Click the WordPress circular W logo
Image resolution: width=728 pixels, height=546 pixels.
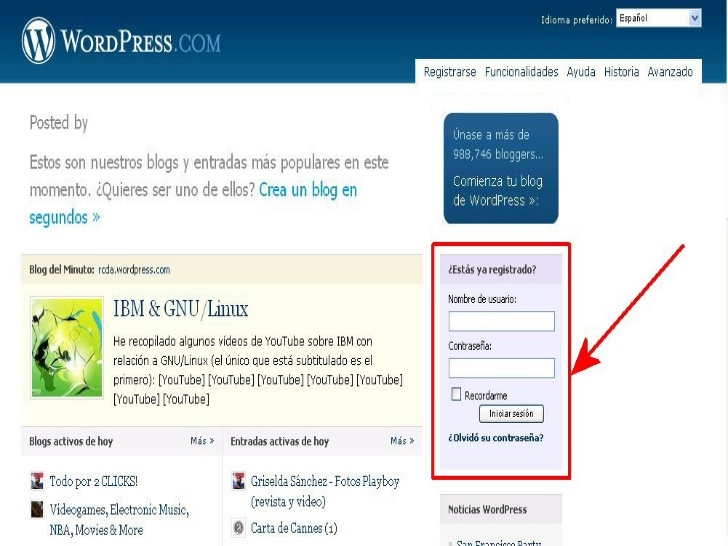pos(38,41)
